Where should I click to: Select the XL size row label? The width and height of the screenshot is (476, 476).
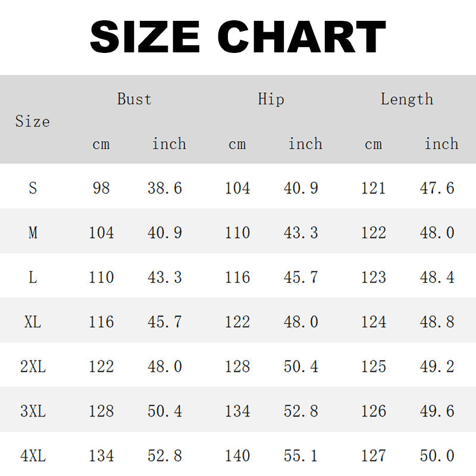pyautogui.click(x=33, y=322)
